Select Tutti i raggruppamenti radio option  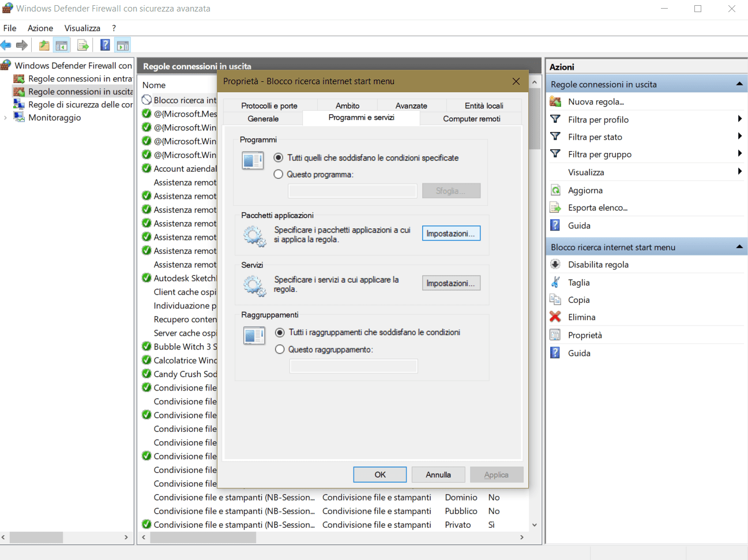(x=280, y=332)
